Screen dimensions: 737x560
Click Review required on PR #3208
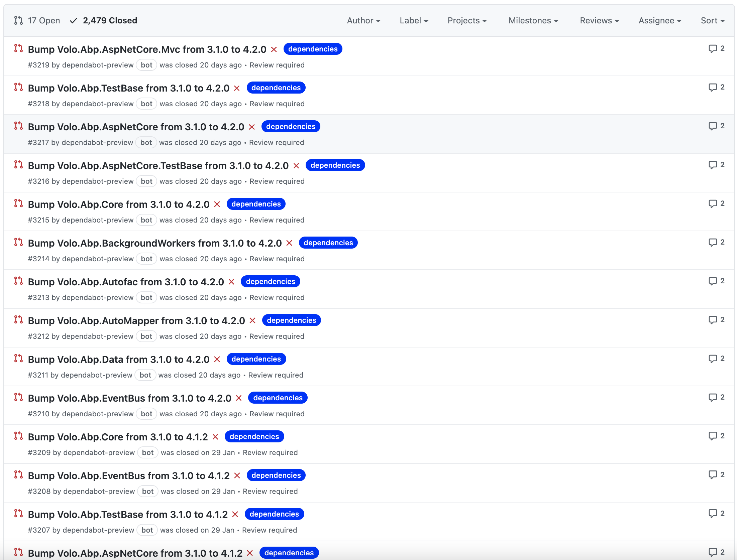(x=270, y=492)
